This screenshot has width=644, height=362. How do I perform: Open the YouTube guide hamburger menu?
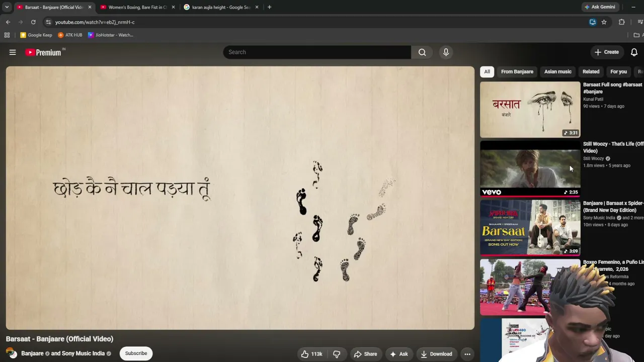pos(13,52)
